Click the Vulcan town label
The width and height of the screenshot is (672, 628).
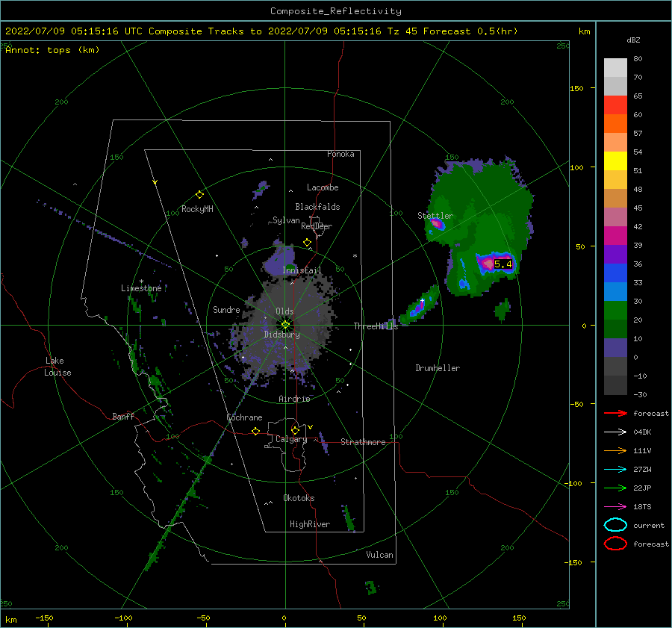click(x=379, y=555)
